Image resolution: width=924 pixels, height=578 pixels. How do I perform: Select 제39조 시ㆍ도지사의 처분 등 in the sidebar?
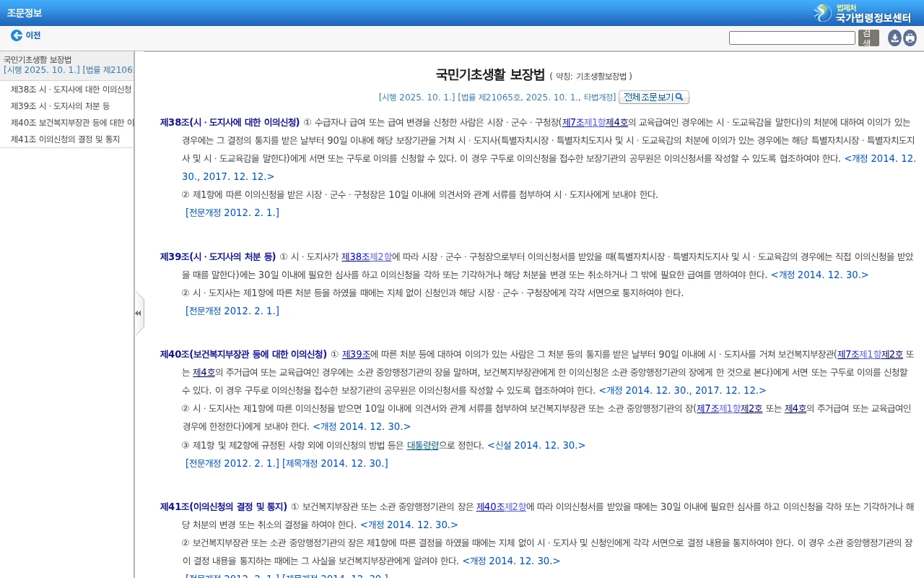(60, 106)
